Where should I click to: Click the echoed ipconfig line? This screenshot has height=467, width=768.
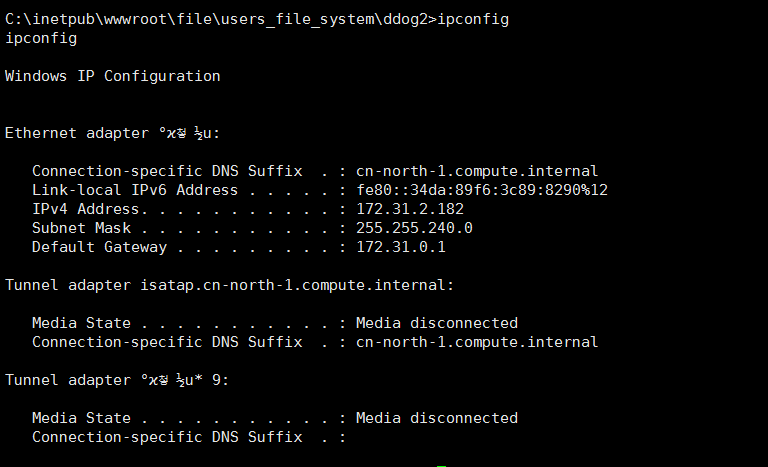(41, 39)
